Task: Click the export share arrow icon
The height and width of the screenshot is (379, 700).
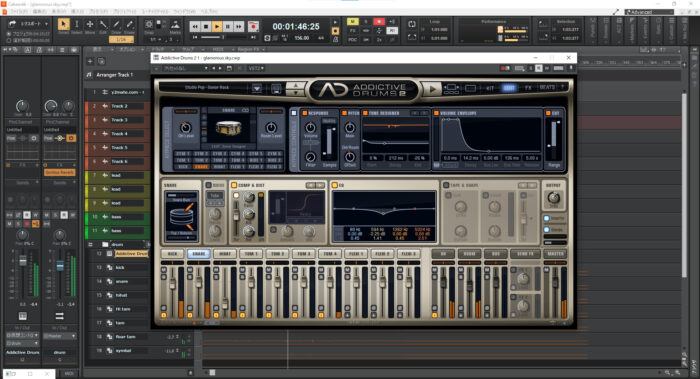Action: tap(12, 24)
